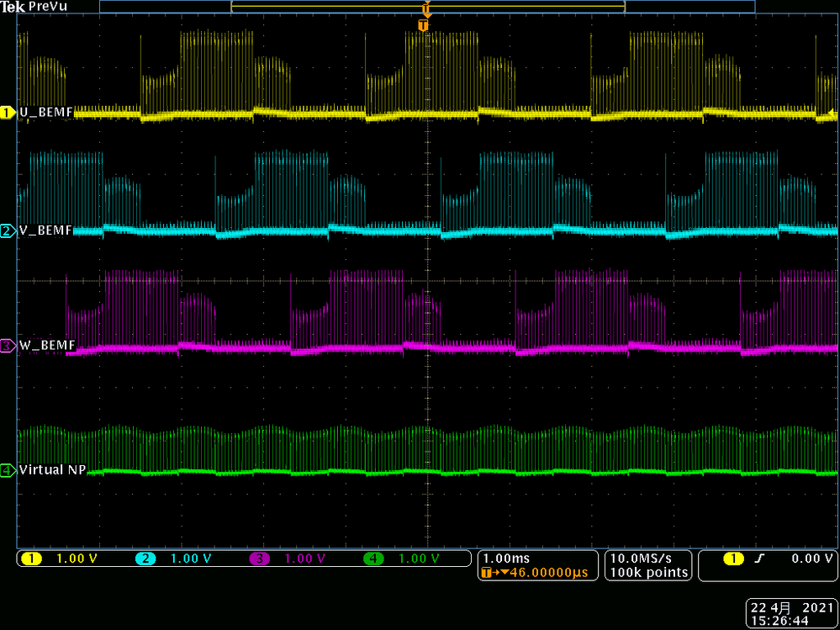Click the channel 1 U_BEMF ground marker
The width and height of the screenshot is (840, 630).
tap(8, 113)
